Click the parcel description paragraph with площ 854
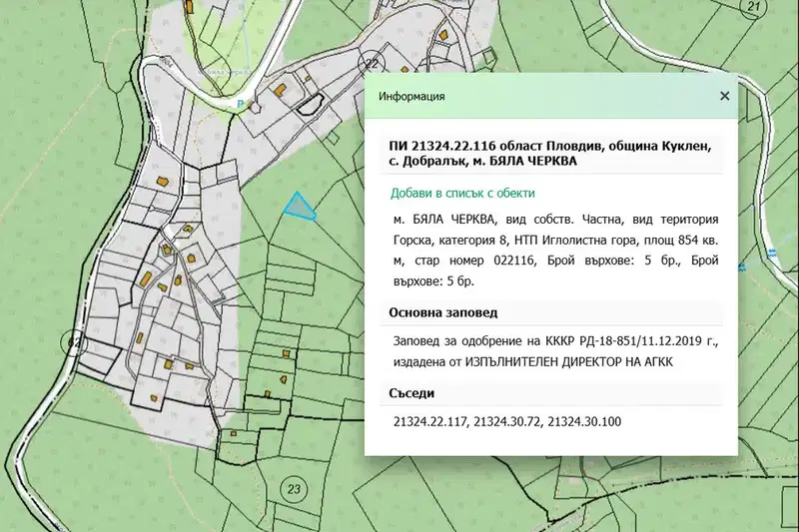Viewport: 799px width, 532px height. click(555, 250)
